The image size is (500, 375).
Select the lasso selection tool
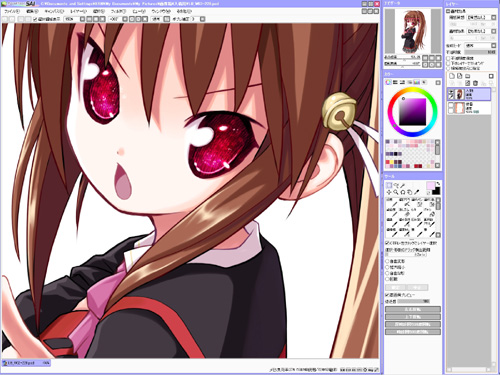(x=396, y=185)
